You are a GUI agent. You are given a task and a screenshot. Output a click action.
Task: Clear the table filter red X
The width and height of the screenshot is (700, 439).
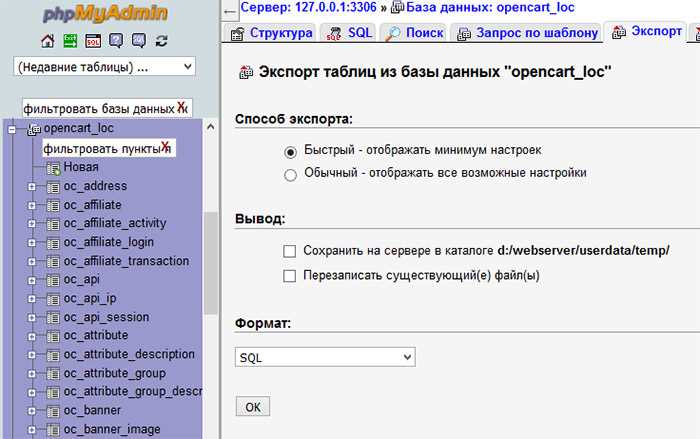[165, 146]
